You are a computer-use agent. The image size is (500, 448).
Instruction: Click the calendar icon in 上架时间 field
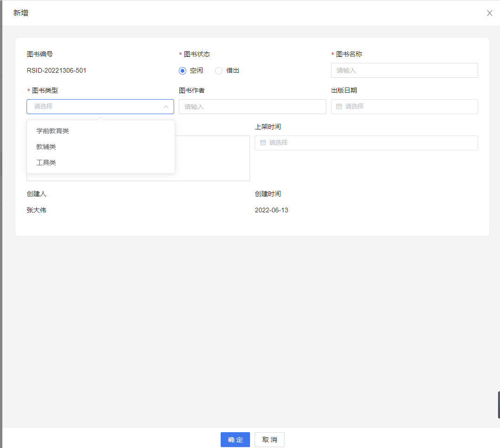pos(263,143)
